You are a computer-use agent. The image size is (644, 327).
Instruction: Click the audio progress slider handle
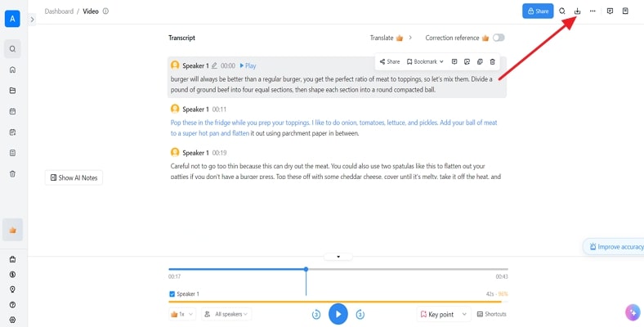pos(306,269)
